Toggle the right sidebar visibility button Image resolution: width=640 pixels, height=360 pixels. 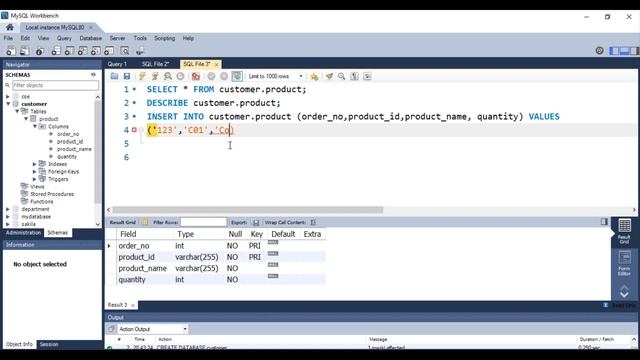tap(634, 51)
